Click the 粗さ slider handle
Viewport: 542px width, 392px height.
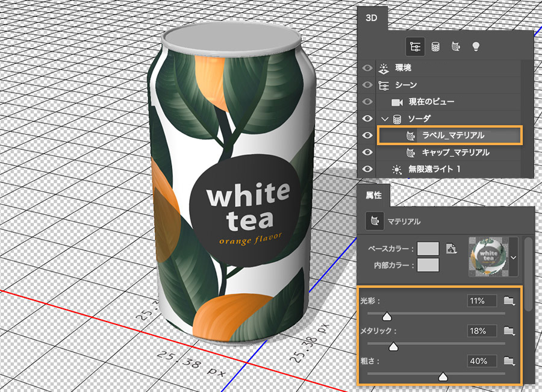pyautogui.click(x=443, y=376)
